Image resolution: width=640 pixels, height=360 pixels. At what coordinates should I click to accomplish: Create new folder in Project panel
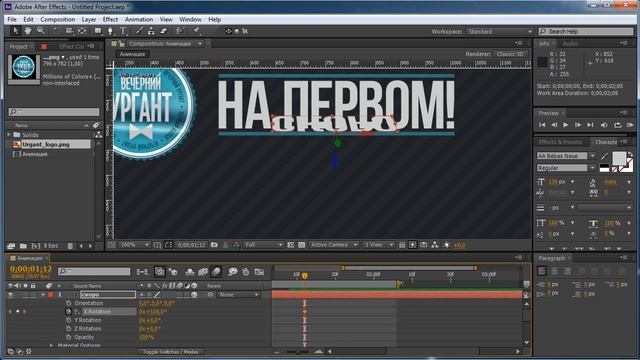[x=23, y=246]
